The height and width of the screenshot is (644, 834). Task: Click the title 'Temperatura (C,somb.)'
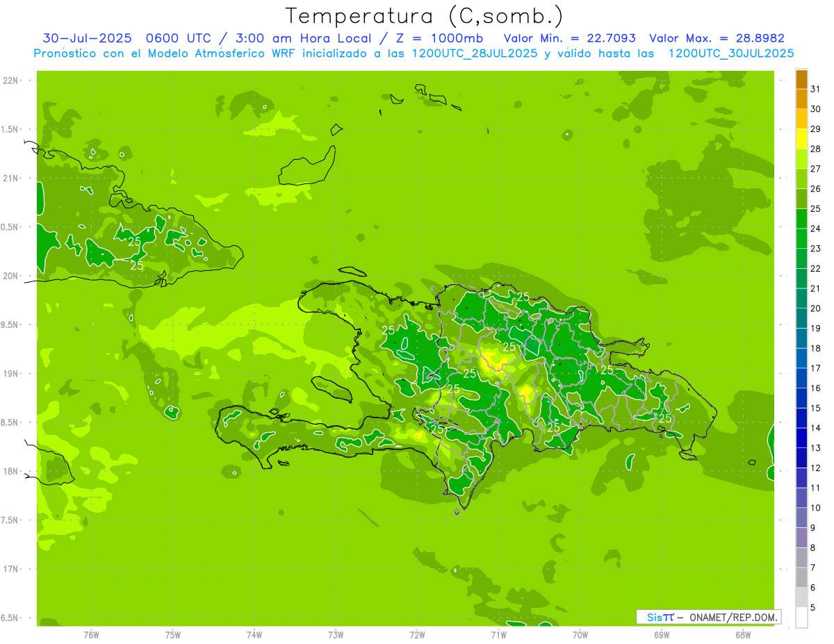[425, 16]
